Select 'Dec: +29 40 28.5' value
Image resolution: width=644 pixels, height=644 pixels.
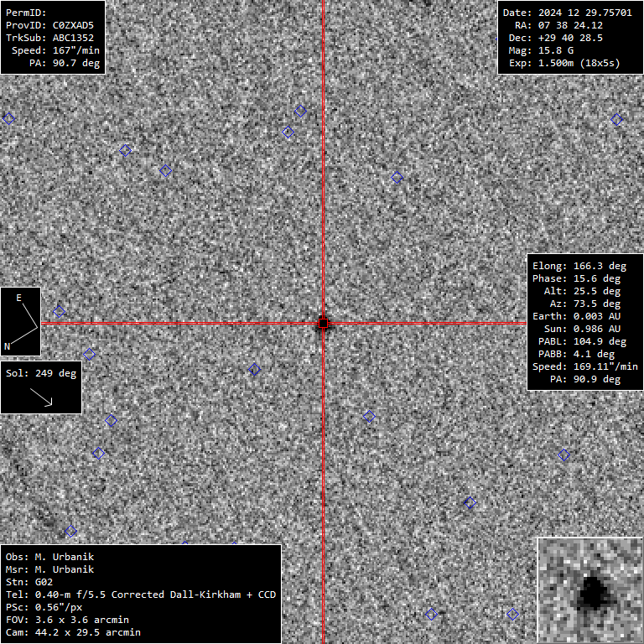click(556, 39)
